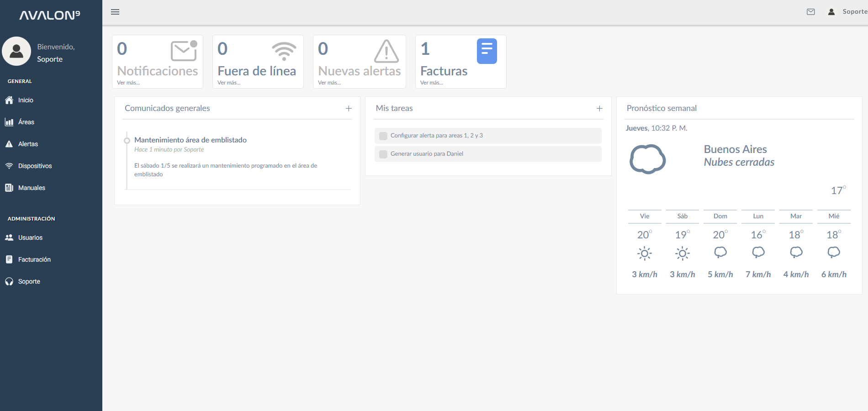Toggle the hamburger sidebar menu
868x411 pixels.
pyautogui.click(x=115, y=12)
